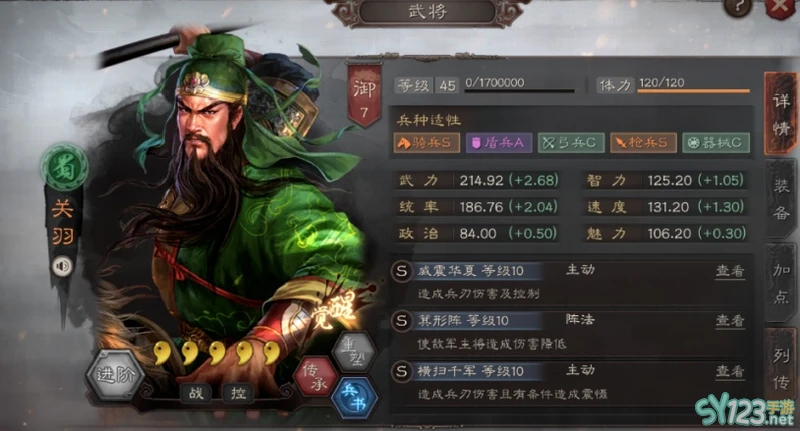Select the 枪兵S troop type badge
Viewport: 800px width, 431px height.
tap(643, 143)
